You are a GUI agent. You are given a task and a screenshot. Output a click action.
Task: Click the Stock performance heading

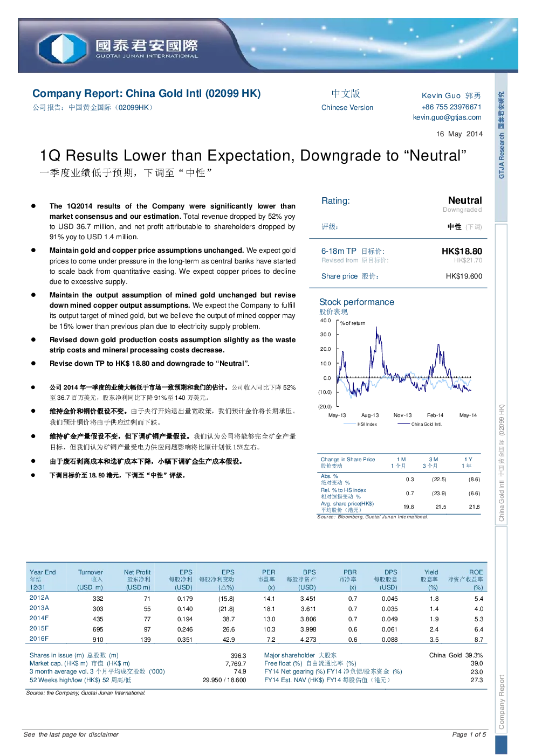356,302
